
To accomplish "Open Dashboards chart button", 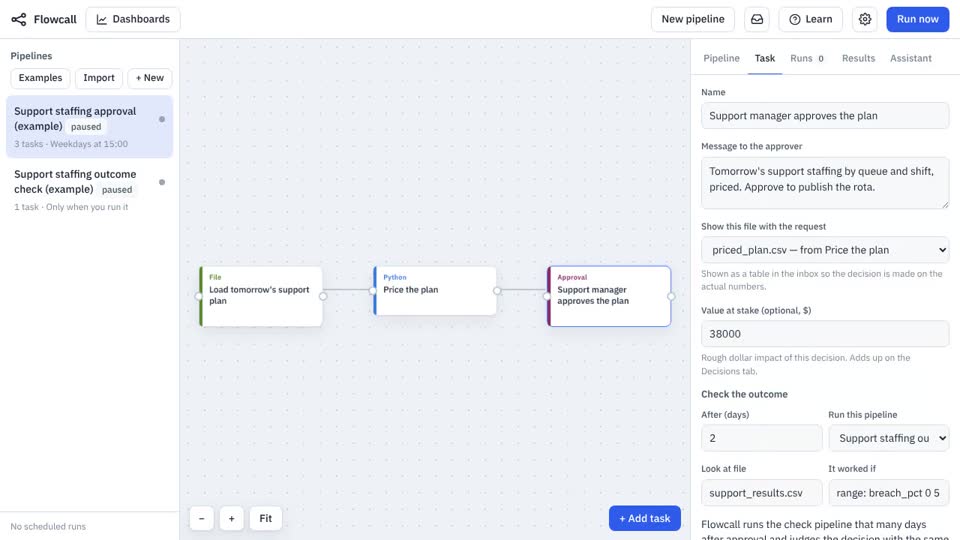I will (133, 19).
